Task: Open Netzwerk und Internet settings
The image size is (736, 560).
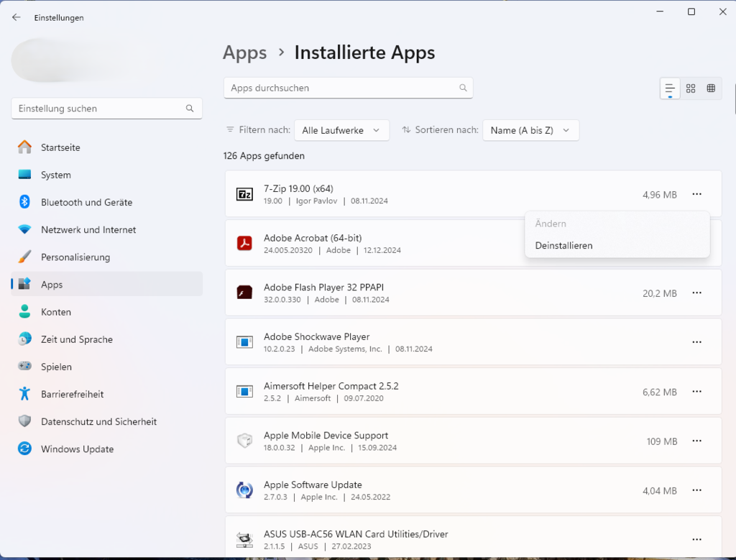Action: (x=107, y=229)
